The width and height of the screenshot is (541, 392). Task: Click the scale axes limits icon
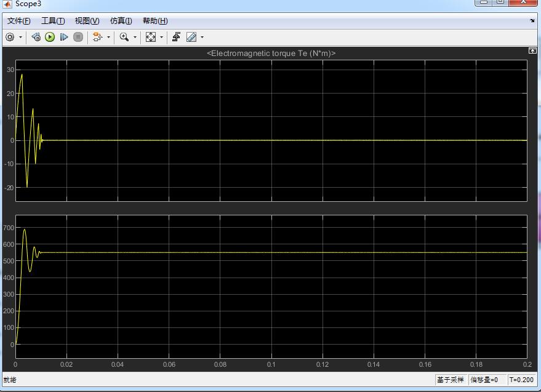point(151,37)
